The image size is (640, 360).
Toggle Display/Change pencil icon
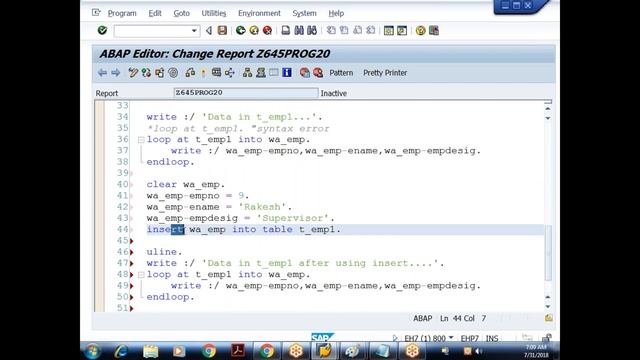coord(133,73)
